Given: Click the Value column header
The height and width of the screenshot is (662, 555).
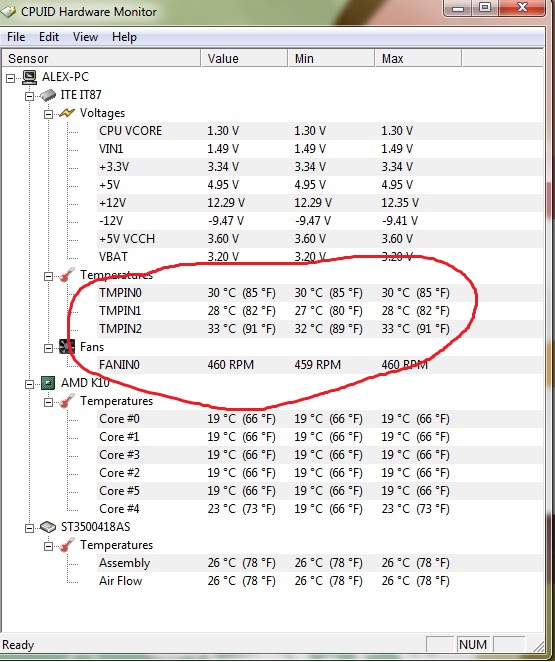Looking at the screenshot, I should point(244,58).
